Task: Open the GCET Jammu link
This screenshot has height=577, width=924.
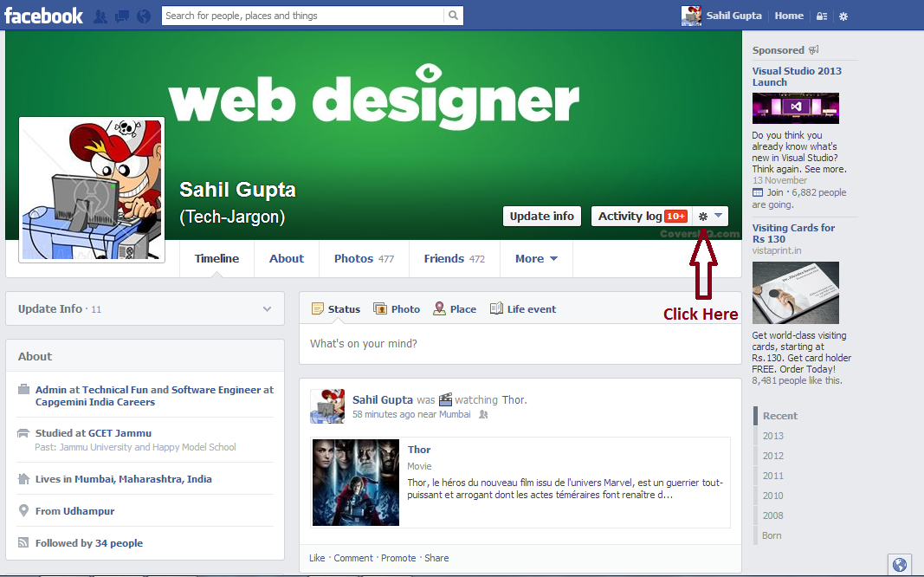Action: coord(120,433)
